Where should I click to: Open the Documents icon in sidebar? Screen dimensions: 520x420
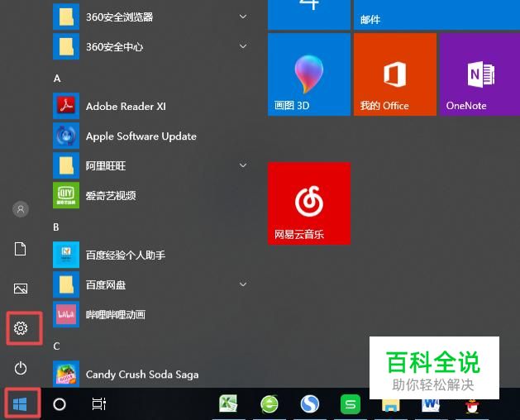21,249
